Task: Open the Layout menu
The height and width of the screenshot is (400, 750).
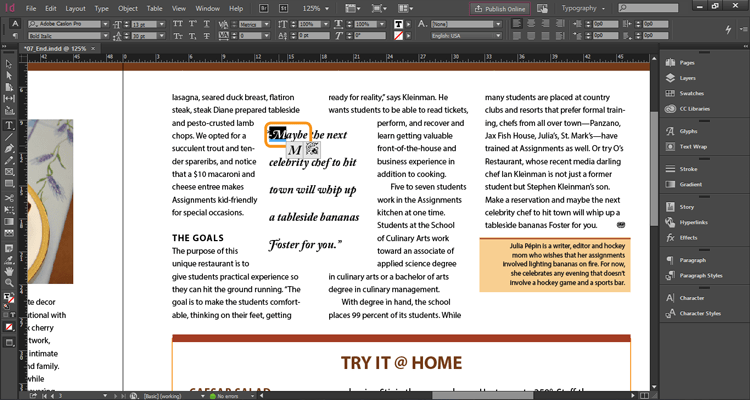Action: [75, 9]
